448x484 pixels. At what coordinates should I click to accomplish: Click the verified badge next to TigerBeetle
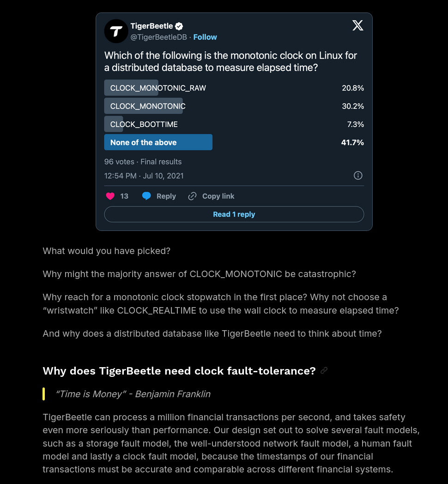click(179, 26)
